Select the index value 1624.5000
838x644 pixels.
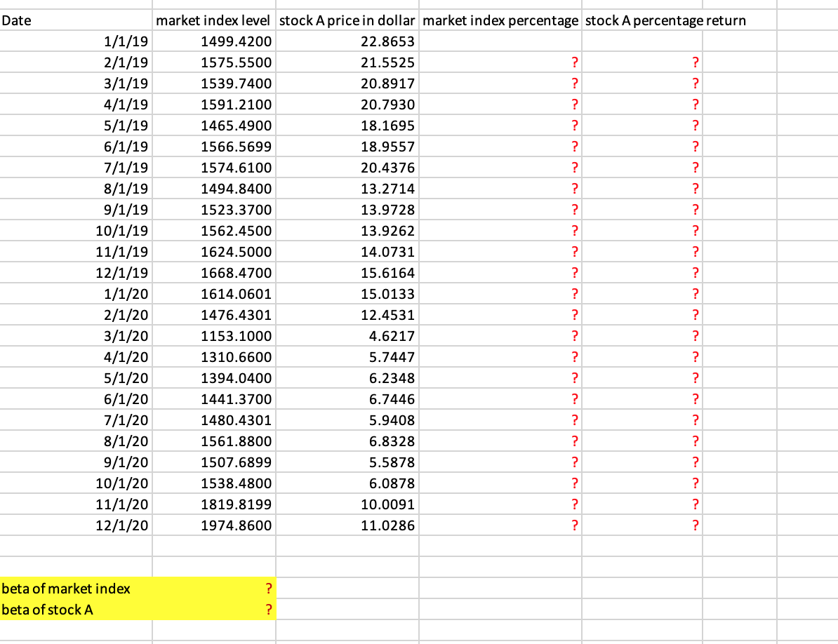tap(214, 252)
